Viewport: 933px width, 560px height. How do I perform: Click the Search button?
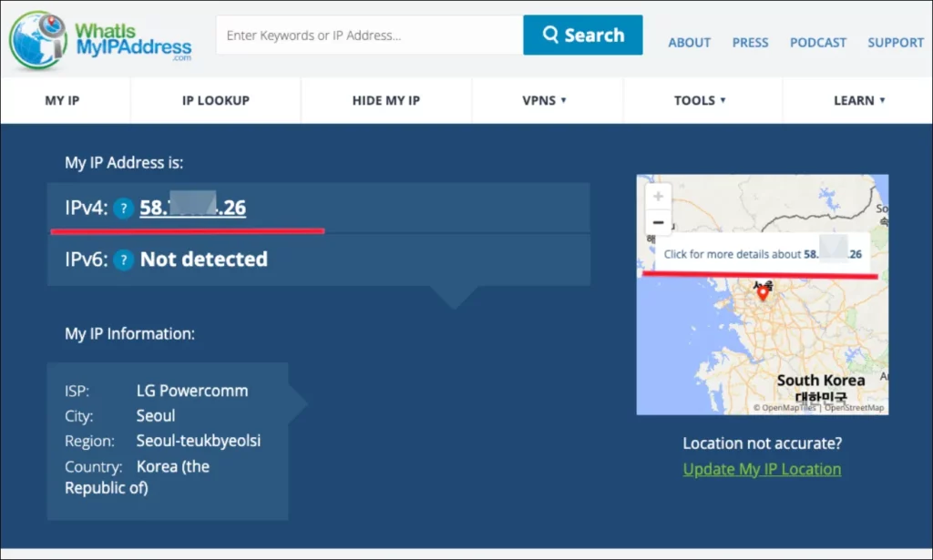point(582,36)
